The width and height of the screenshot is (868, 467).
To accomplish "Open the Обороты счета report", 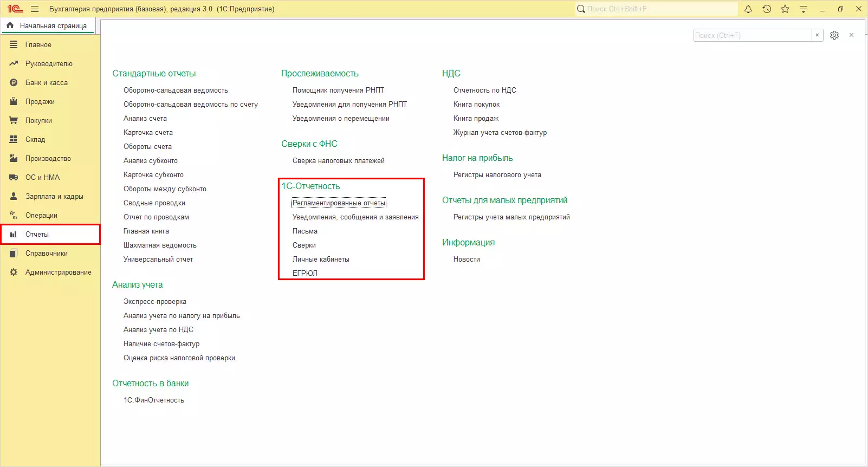I will (x=147, y=146).
